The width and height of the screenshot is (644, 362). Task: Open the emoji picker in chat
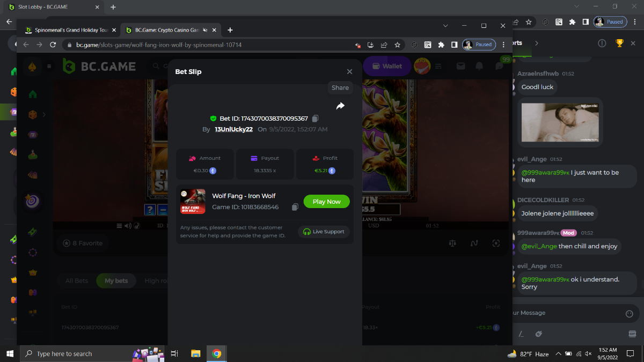pyautogui.click(x=630, y=313)
